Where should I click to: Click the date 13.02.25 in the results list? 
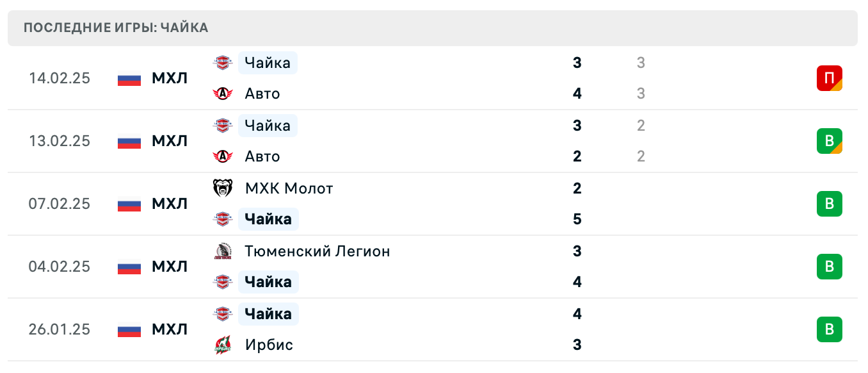60,141
